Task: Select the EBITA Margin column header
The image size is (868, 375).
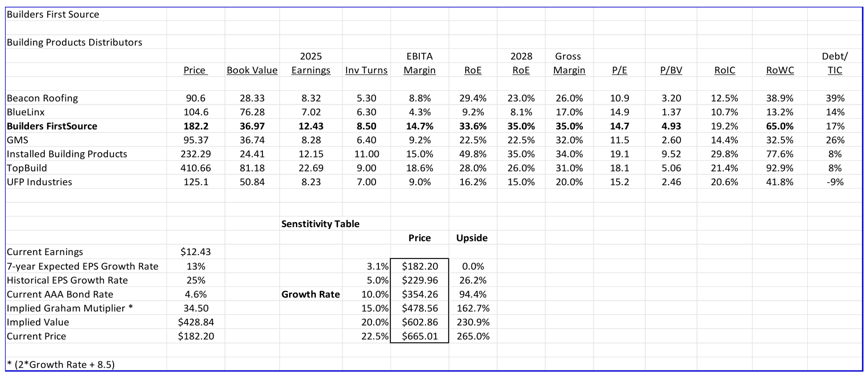Action: coord(419,70)
